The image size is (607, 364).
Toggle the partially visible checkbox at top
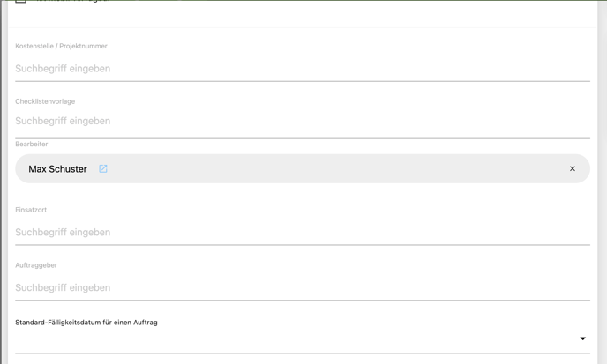[21, 2]
